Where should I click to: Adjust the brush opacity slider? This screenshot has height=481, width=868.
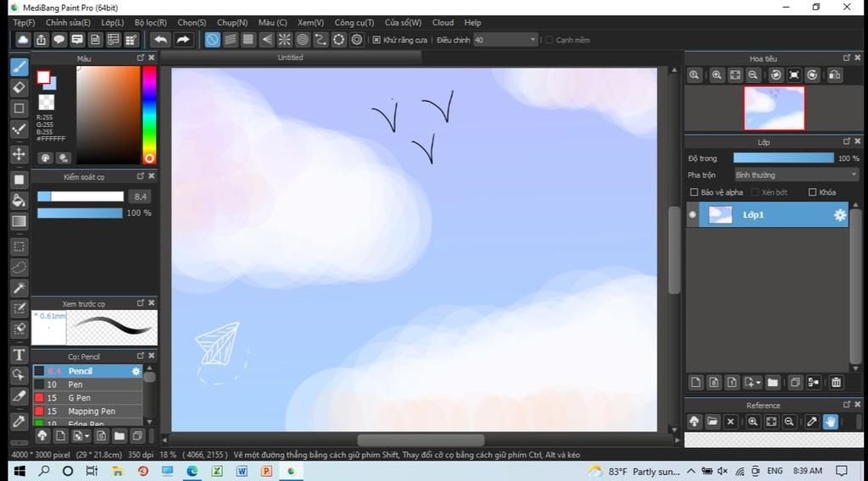80,213
